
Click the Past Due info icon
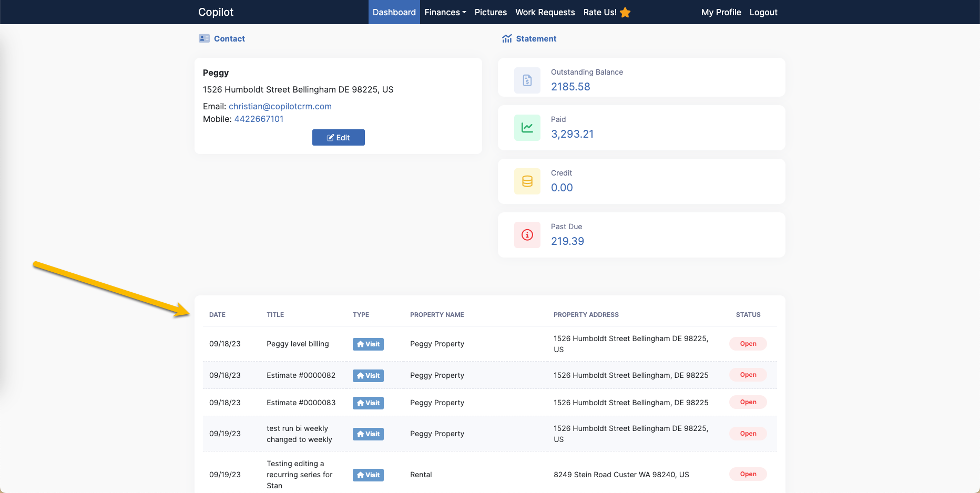(x=527, y=235)
